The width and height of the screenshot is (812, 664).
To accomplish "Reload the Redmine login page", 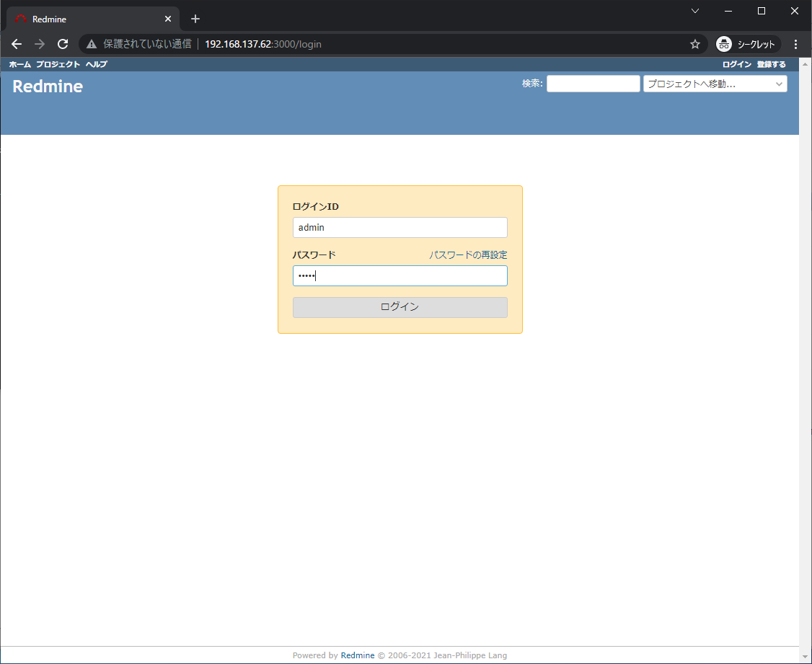I will pyautogui.click(x=63, y=44).
